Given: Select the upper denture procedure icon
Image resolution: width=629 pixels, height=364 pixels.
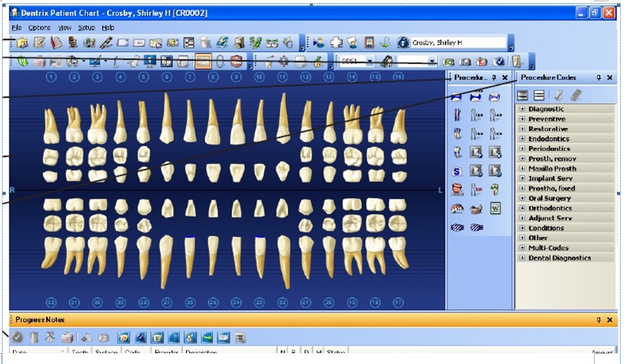Looking at the screenshot, I should 457,208.
